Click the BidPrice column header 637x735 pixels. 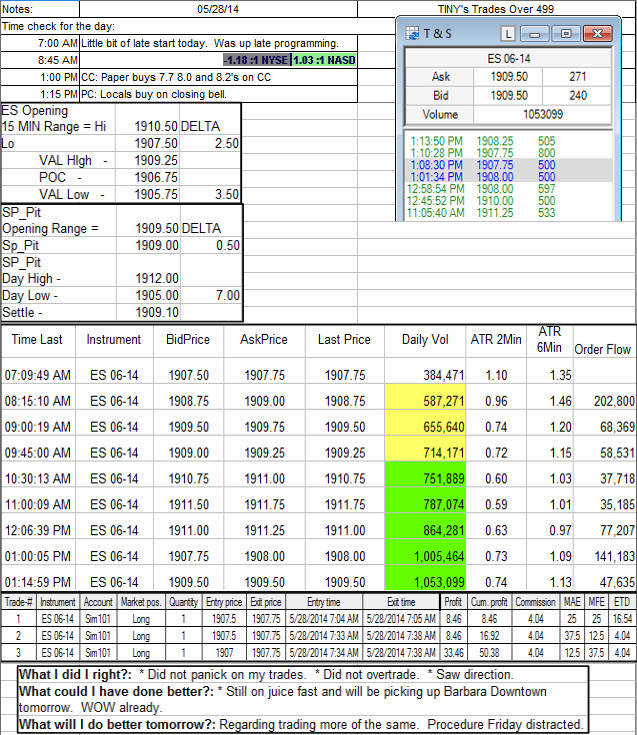188,339
